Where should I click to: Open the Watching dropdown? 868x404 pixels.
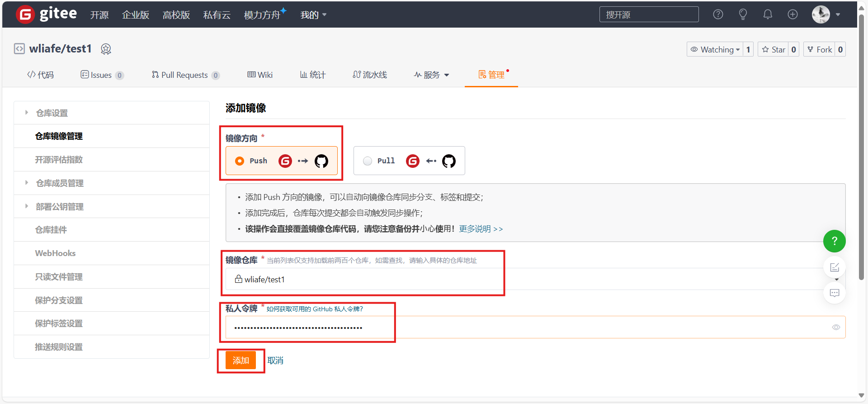715,50
